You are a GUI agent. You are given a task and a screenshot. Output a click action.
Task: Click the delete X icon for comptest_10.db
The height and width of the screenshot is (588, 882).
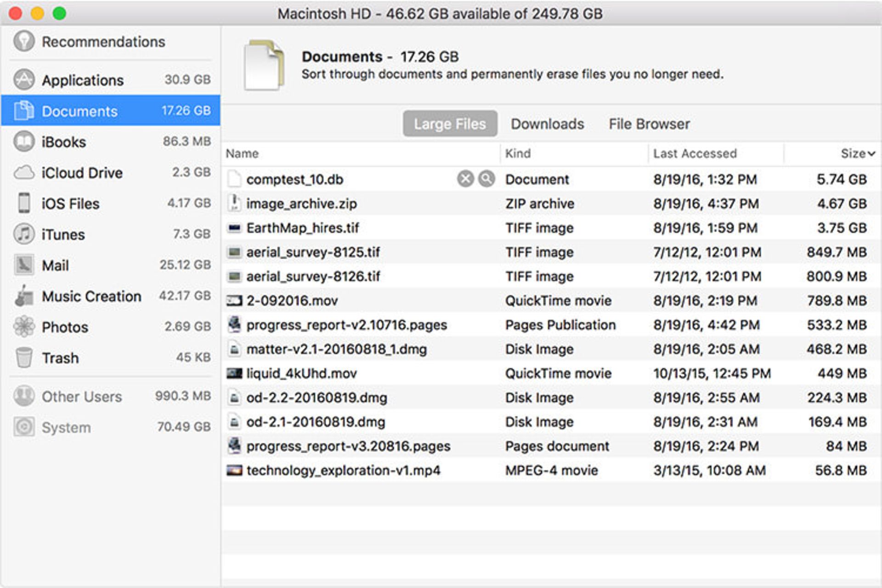(x=465, y=179)
